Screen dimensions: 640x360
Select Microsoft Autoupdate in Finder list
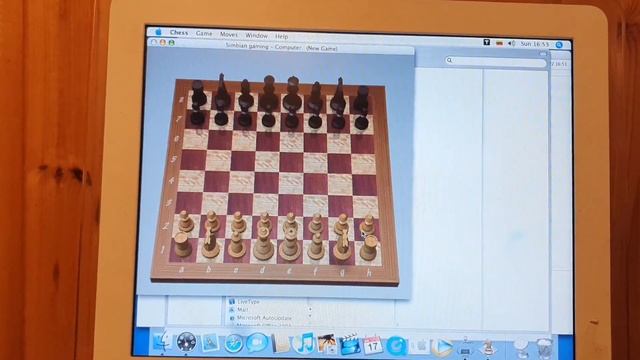click(x=264, y=318)
